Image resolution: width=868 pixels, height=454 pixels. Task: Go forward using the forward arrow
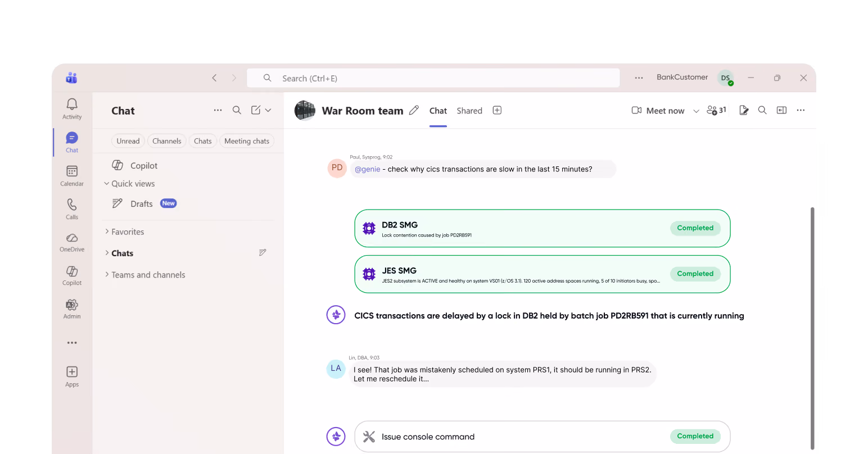tap(234, 78)
